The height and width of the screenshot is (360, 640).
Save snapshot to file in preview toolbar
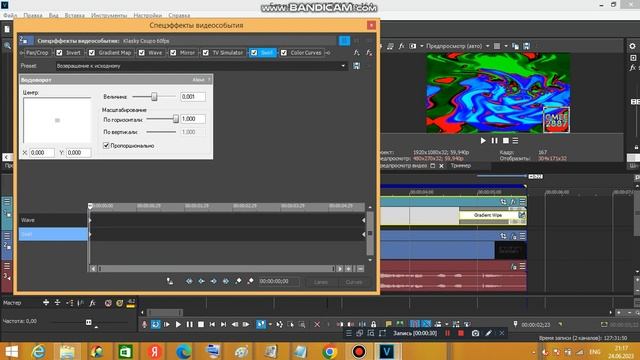(x=527, y=46)
